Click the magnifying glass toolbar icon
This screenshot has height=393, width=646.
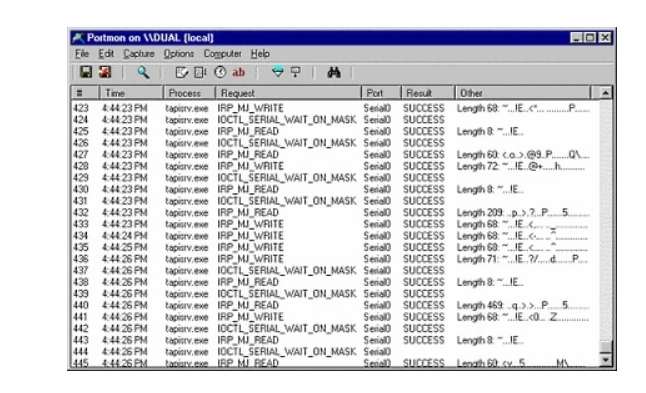coord(143,72)
